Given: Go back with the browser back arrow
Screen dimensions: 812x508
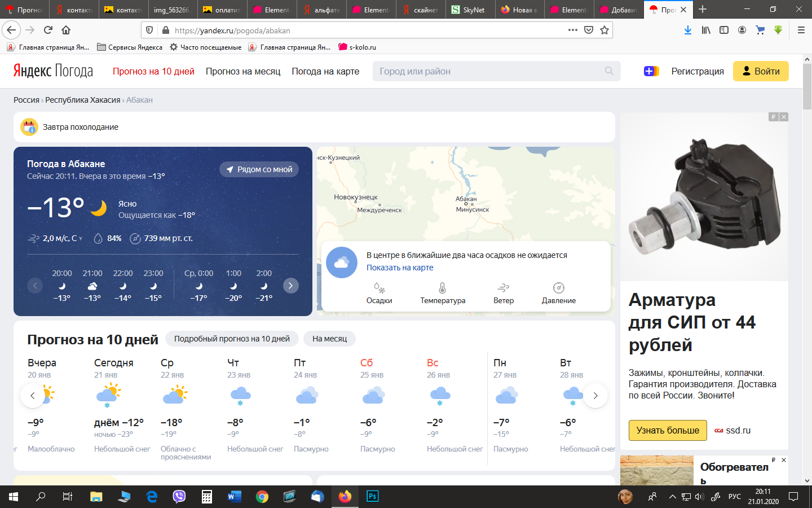Looking at the screenshot, I should click(x=11, y=30).
